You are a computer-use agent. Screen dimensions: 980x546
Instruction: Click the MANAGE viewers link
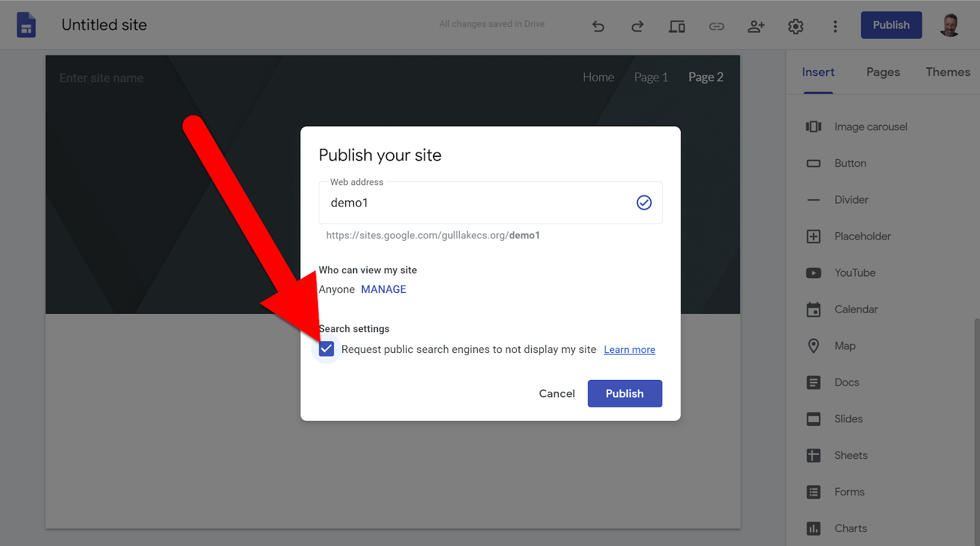(383, 289)
